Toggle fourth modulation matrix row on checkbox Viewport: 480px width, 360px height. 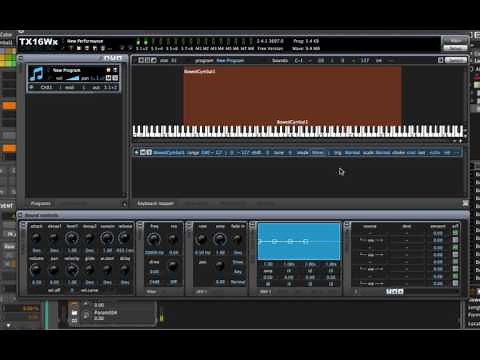pos(455,255)
